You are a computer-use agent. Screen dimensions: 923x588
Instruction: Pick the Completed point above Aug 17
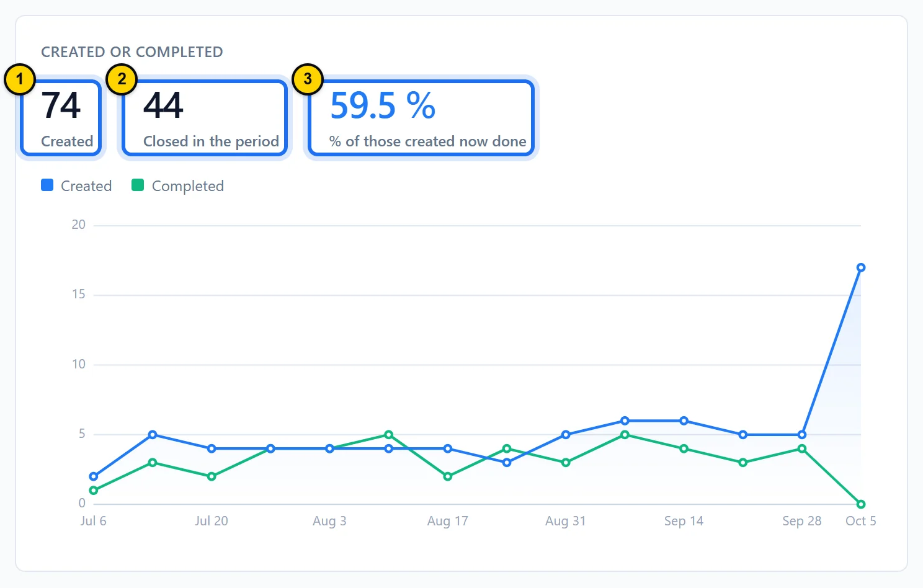click(448, 476)
